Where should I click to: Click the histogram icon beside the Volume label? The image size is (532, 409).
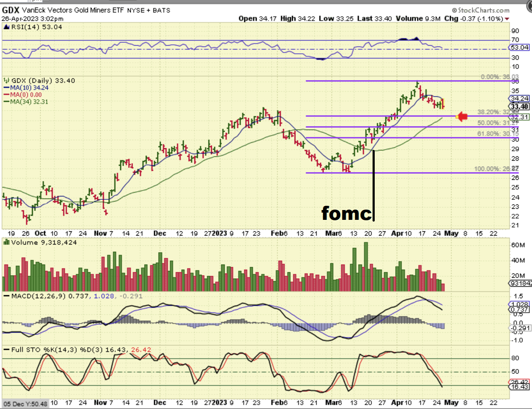[7, 242]
